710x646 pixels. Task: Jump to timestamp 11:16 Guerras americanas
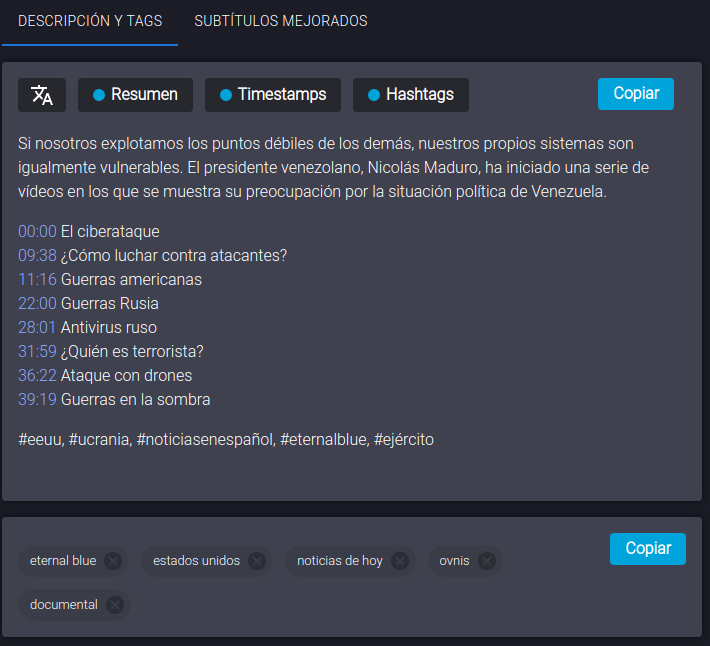[37, 280]
